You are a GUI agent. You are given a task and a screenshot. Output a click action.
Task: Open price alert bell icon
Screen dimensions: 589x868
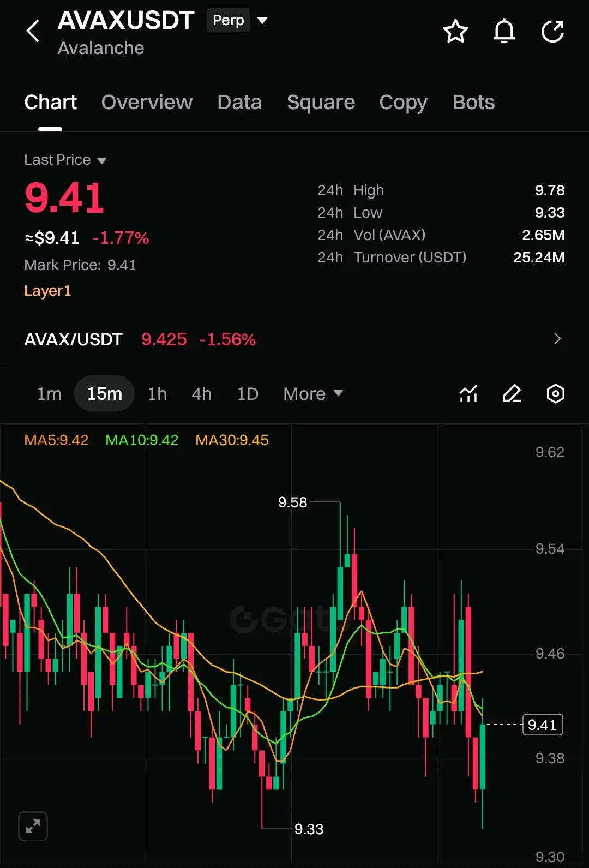point(504,31)
